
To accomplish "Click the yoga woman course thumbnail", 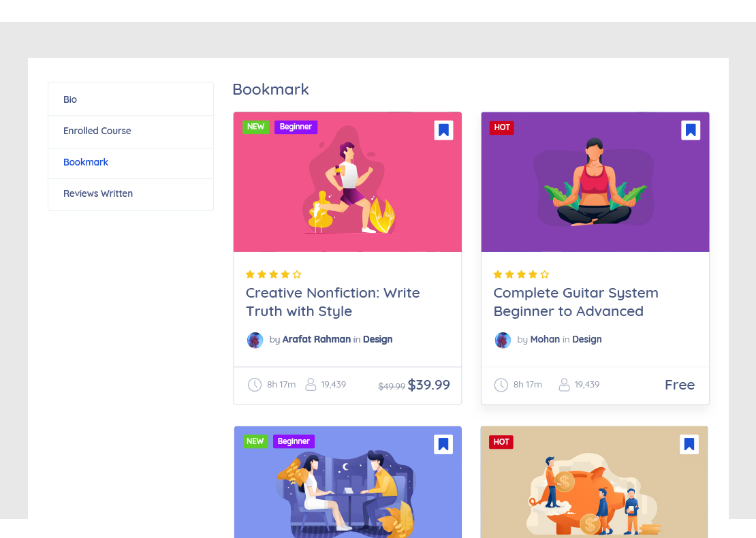I will click(x=595, y=183).
